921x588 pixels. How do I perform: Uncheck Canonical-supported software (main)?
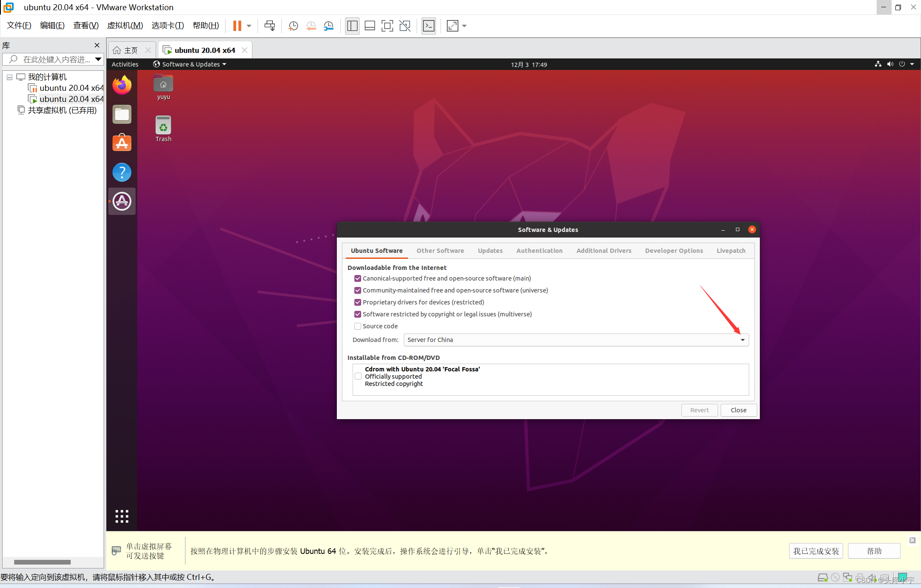[358, 278]
